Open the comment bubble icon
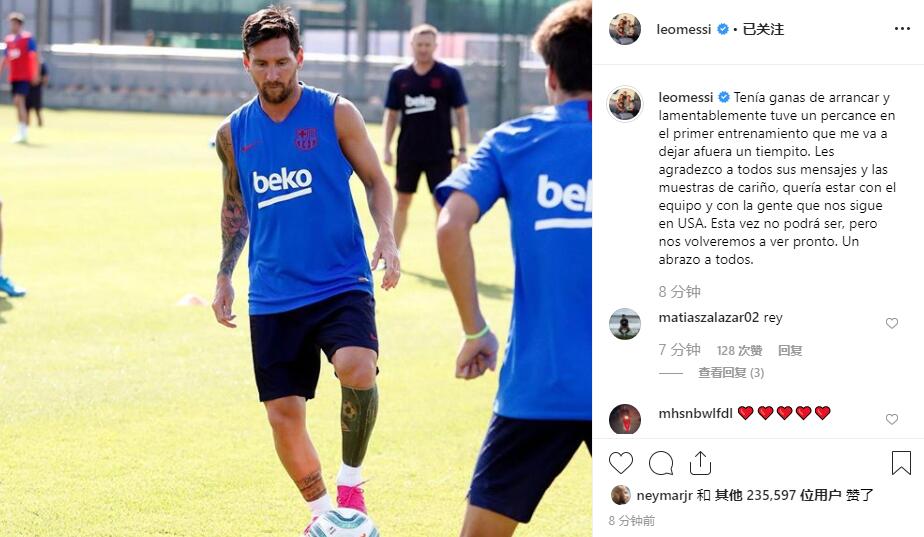The height and width of the screenshot is (537, 924). 661,463
